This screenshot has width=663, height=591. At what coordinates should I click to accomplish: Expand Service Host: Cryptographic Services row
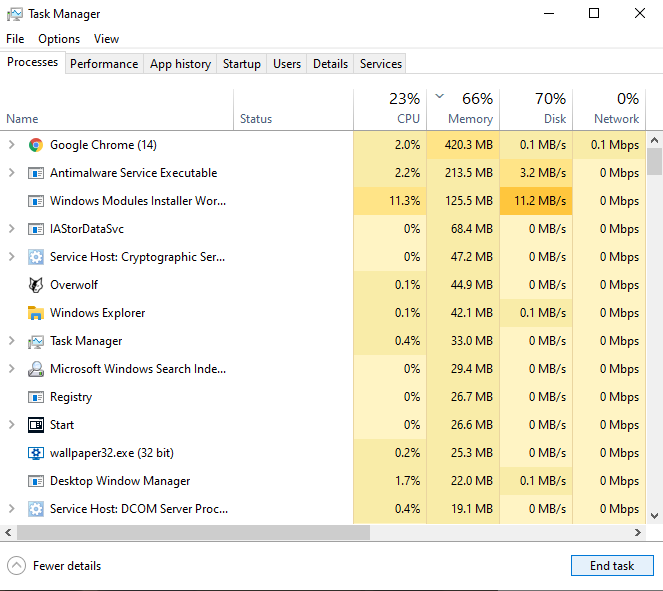click(x=12, y=257)
